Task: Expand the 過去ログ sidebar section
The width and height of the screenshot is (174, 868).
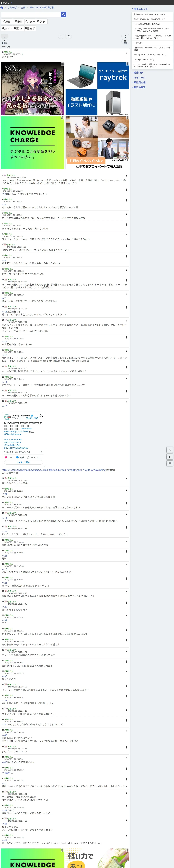Action: [x=137, y=72]
